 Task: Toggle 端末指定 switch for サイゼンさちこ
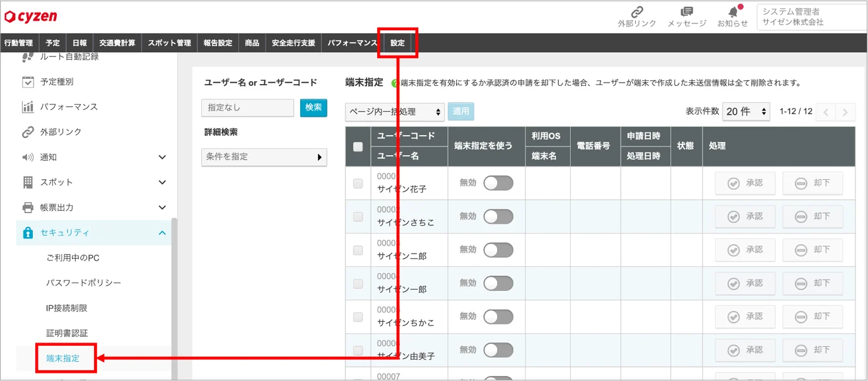[x=498, y=216]
